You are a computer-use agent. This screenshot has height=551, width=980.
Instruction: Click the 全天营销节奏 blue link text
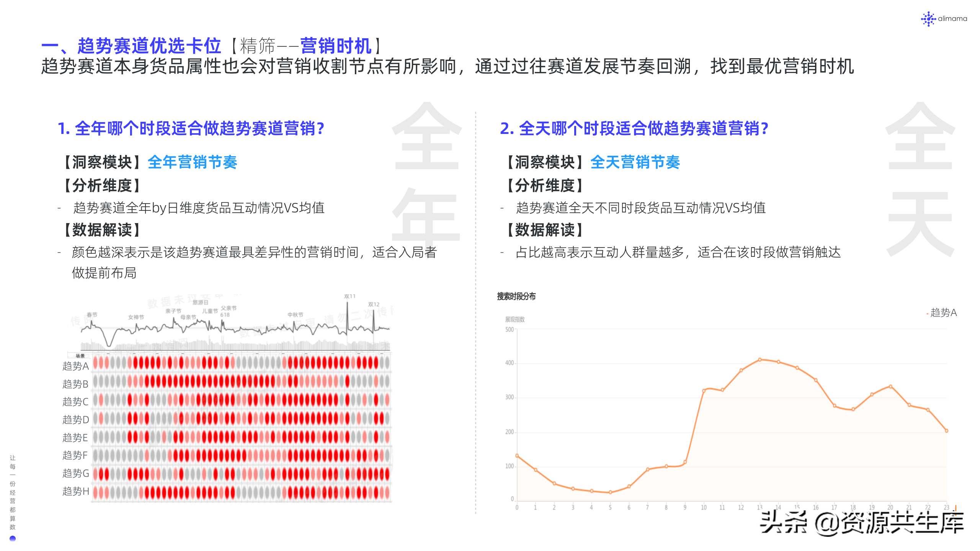tap(635, 162)
